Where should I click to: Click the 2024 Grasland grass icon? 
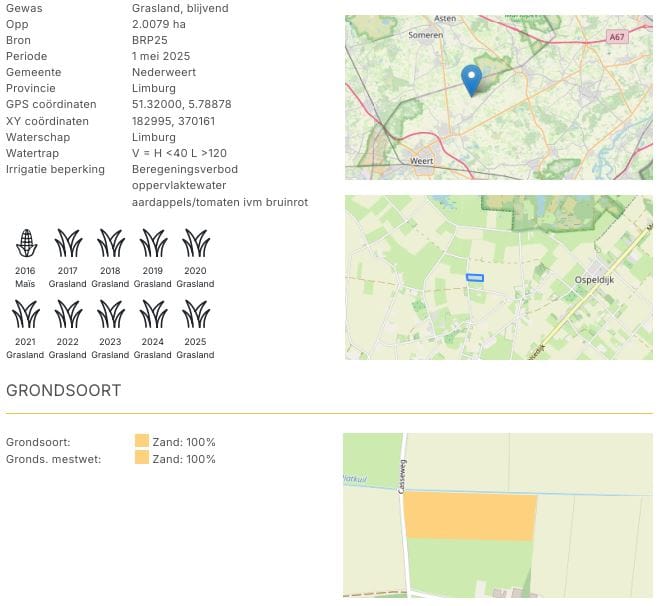click(153, 314)
